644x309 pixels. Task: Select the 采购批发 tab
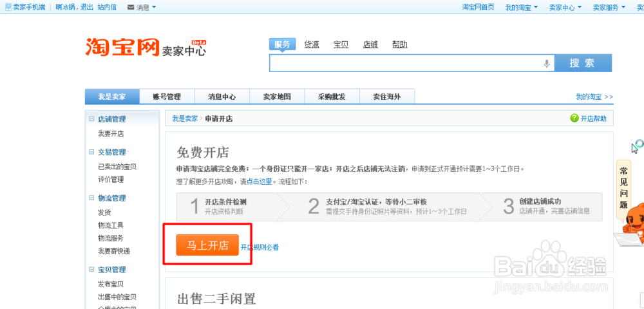(332, 97)
